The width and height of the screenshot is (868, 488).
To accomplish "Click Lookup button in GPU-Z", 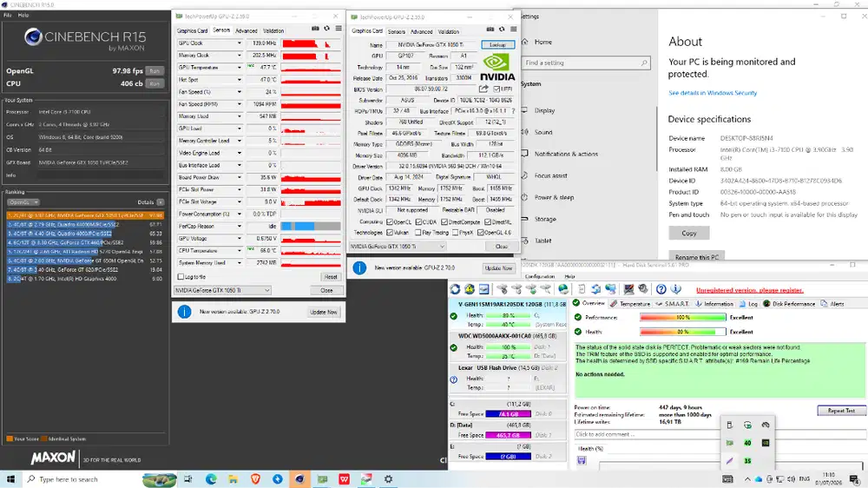I will 497,44.
